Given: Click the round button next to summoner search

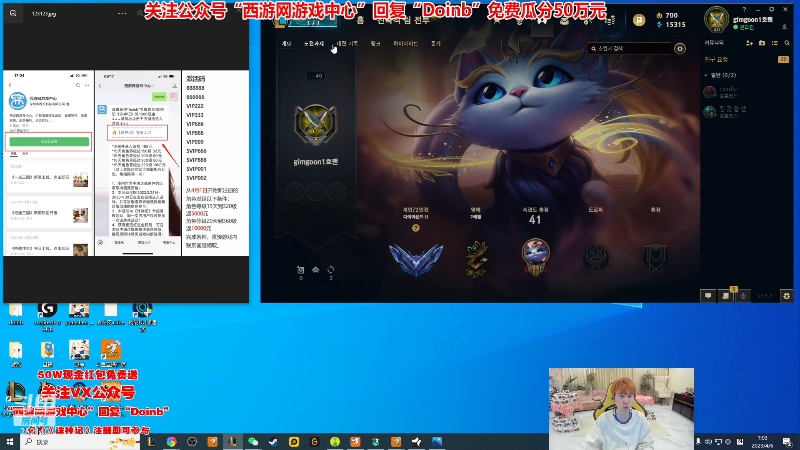Looking at the screenshot, I should tap(680, 48).
